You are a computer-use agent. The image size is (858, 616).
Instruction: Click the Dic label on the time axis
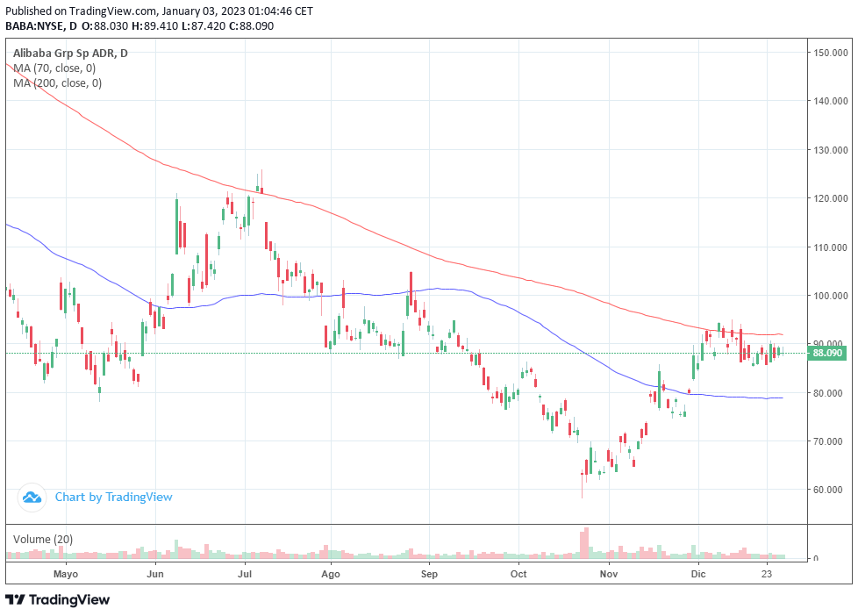coord(698,575)
